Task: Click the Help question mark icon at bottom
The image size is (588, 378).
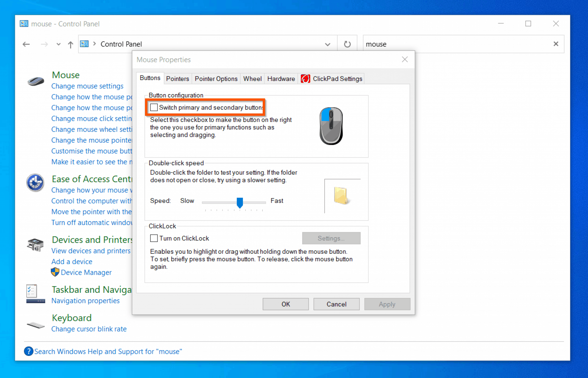Action: tap(28, 351)
